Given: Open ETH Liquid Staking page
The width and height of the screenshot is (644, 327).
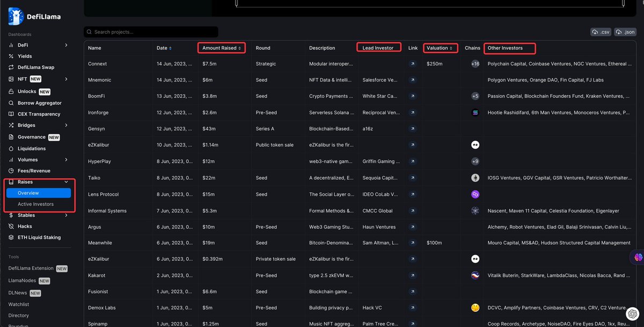Looking at the screenshot, I should [x=39, y=237].
